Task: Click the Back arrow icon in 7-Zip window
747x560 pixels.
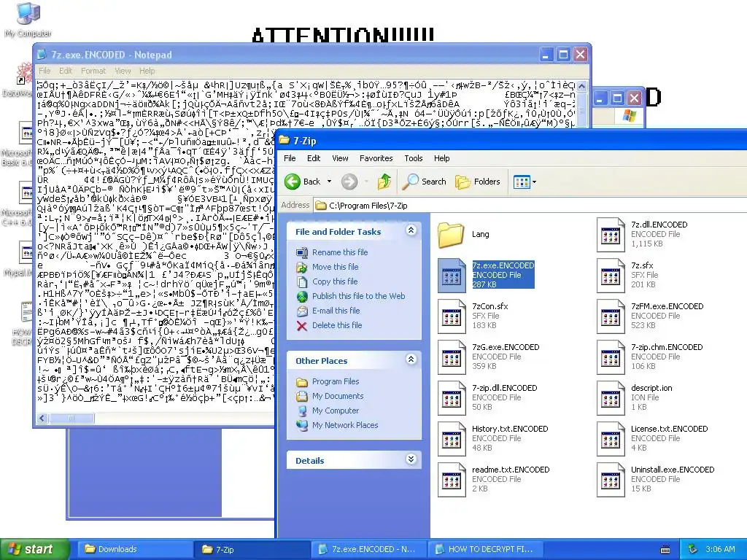Action: tap(293, 182)
